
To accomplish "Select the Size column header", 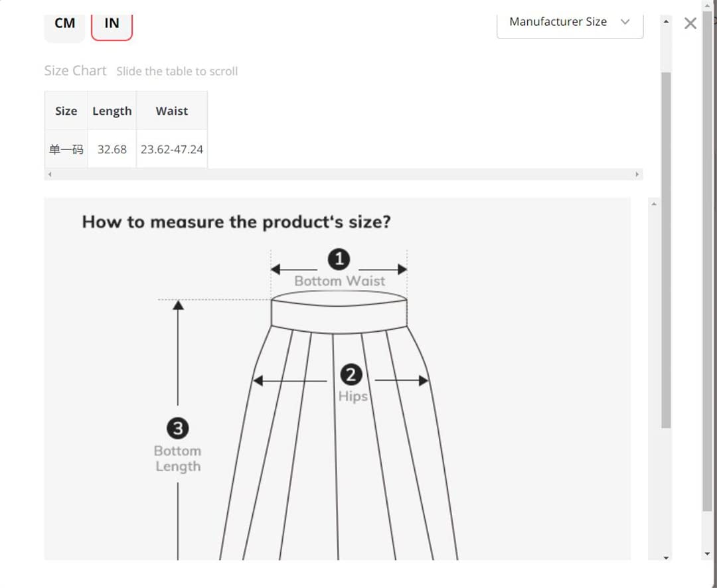I will (66, 111).
